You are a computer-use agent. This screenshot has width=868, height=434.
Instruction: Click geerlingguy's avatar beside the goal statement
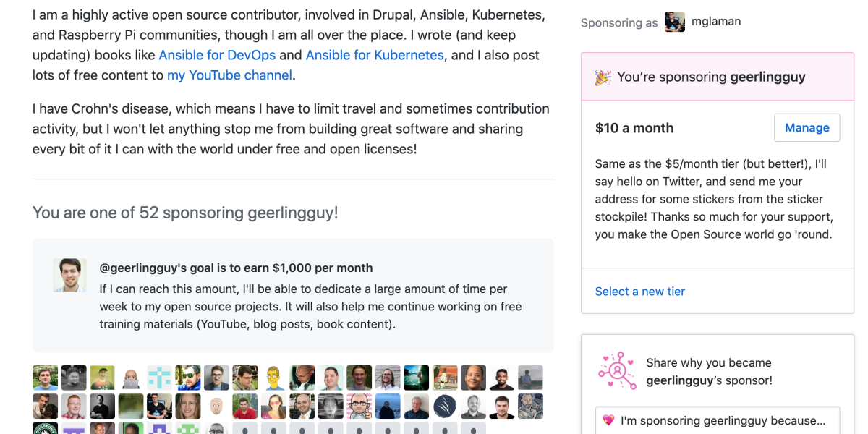coord(69,276)
